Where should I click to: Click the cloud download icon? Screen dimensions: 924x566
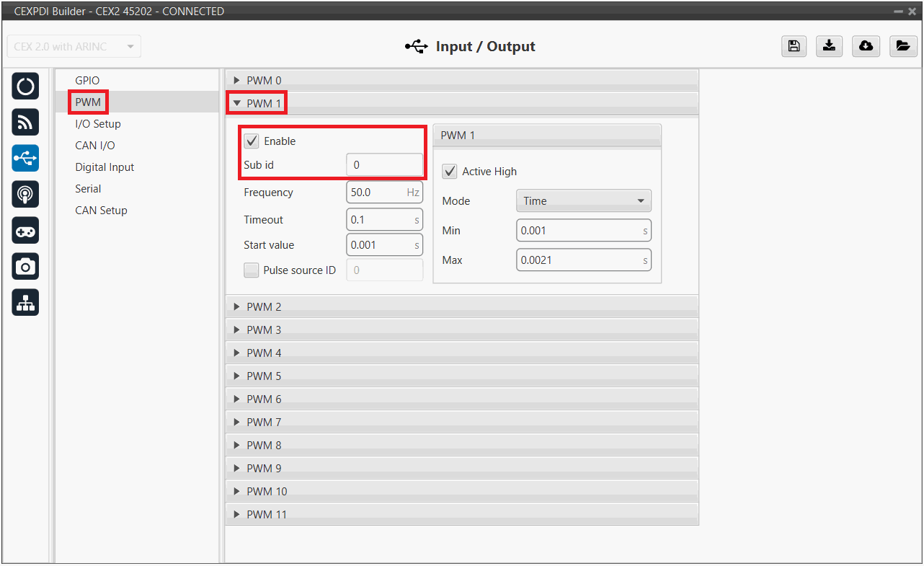(x=866, y=46)
